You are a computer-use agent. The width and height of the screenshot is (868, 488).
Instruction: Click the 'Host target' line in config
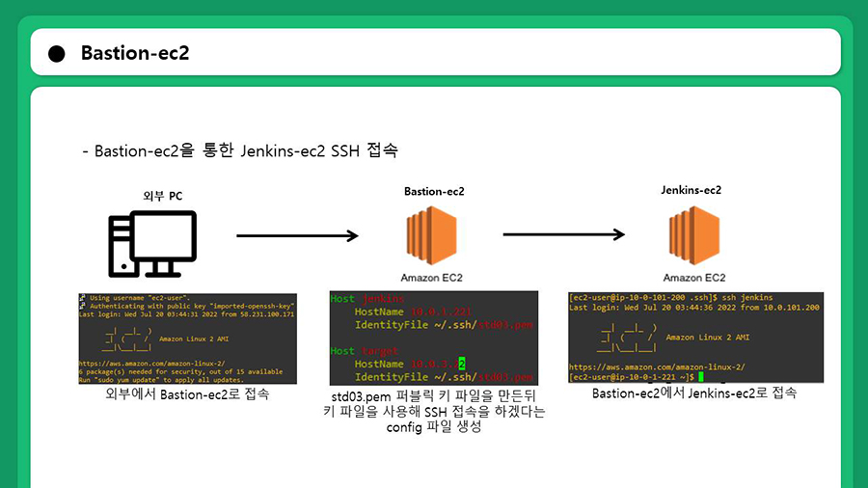365,351
